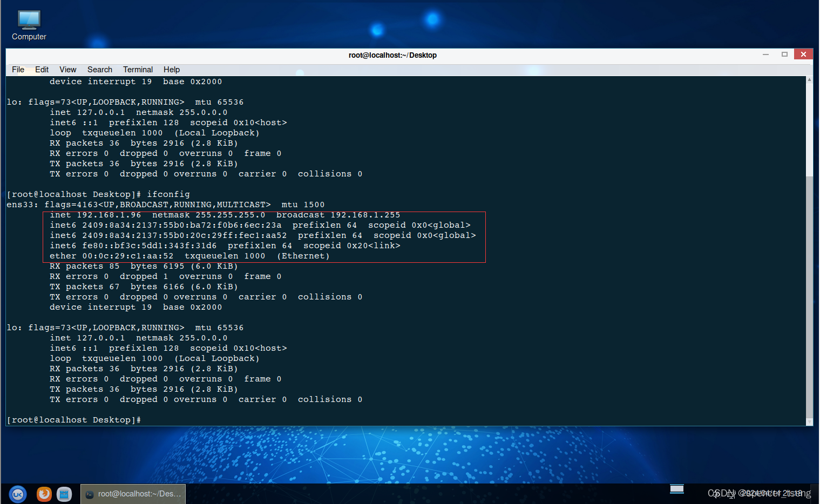Image resolution: width=820 pixels, height=504 pixels.
Task: Close the terminal window
Action: [803, 54]
